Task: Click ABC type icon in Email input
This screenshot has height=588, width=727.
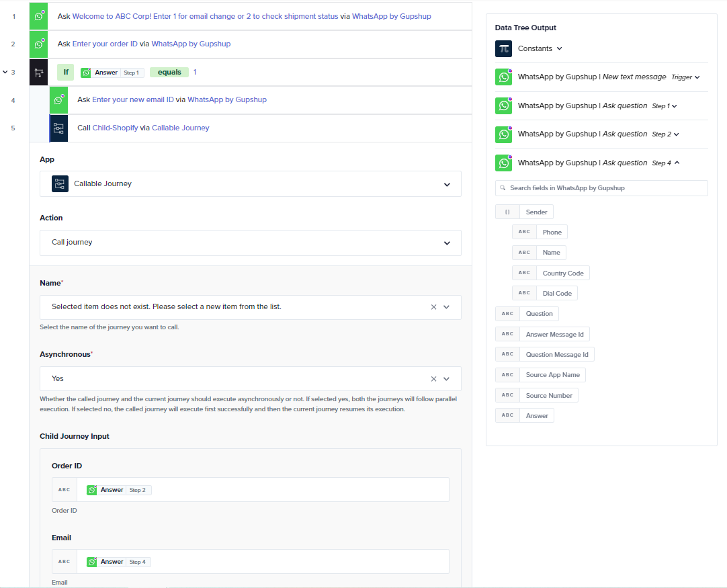Action: [x=65, y=562]
